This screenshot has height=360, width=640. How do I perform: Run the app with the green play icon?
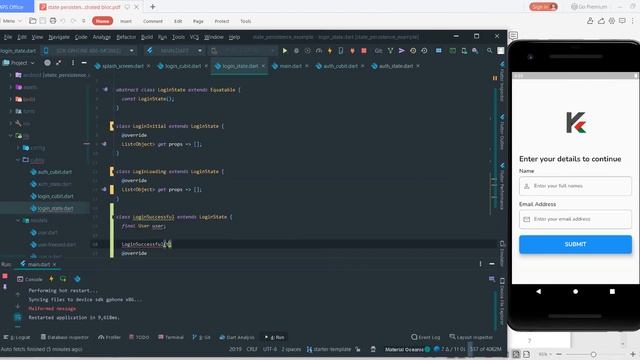tap(285, 51)
